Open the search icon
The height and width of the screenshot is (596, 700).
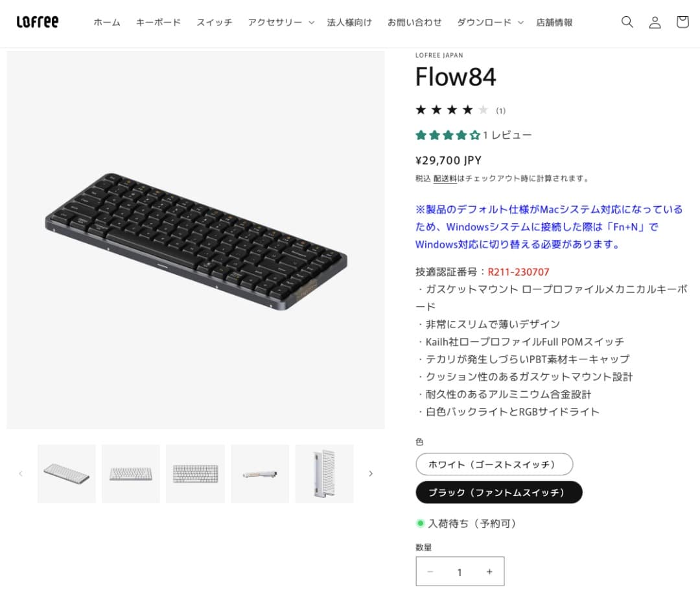[627, 21]
